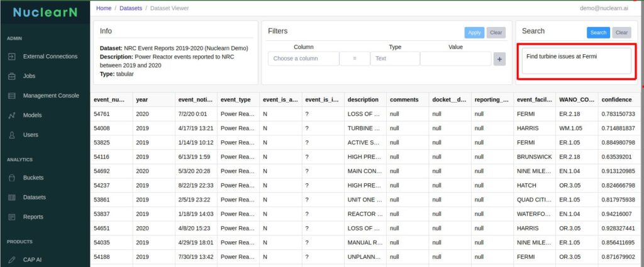Click the blue Search button
Viewport: 644px width, 267px height.
pos(599,33)
